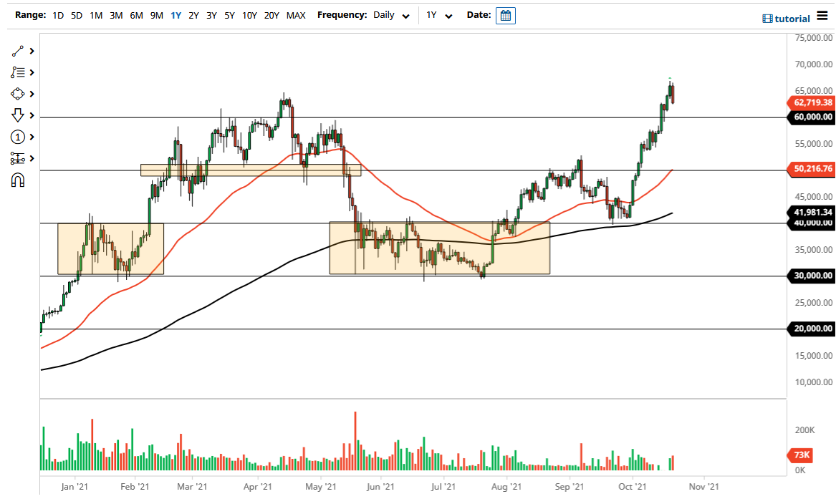Open the date picker calendar icon

tap(506, 15)
